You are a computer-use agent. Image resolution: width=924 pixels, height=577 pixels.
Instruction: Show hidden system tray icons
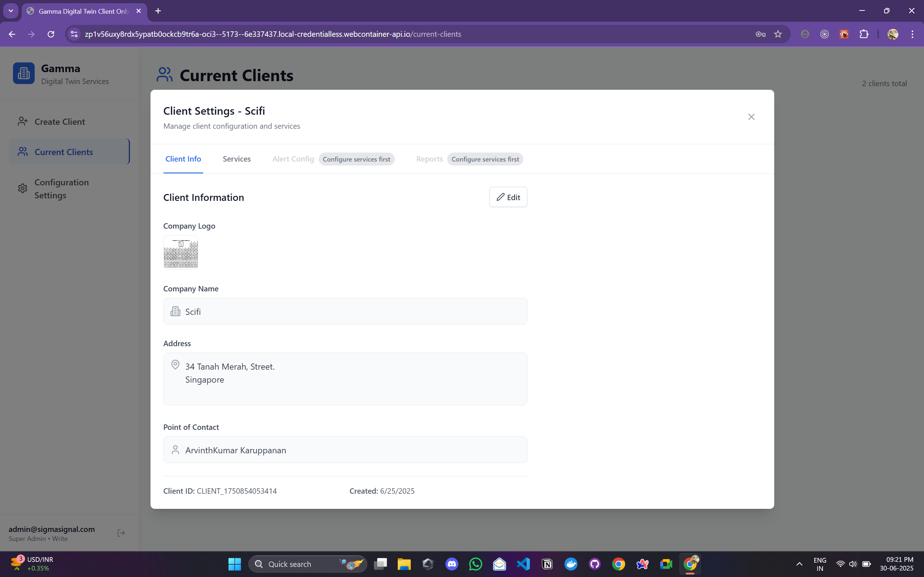click(799, 564)
